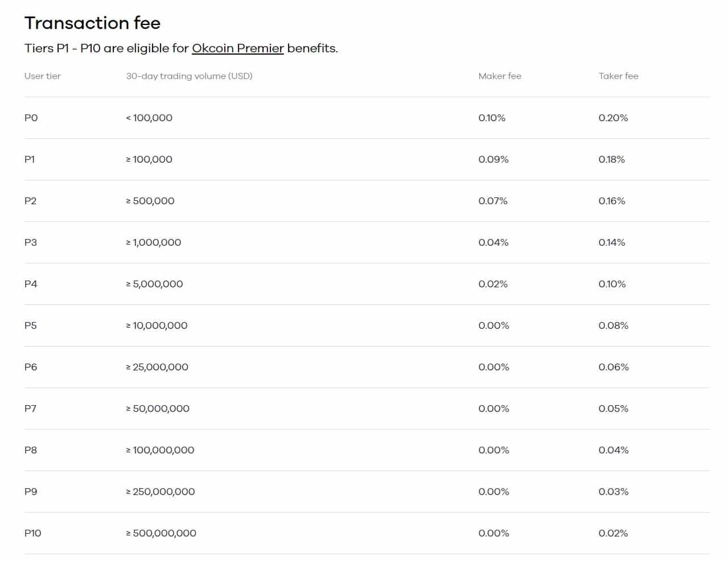
Task: Click the Maker fee column header
Action: pyautogui.click(x=499, y=76)
